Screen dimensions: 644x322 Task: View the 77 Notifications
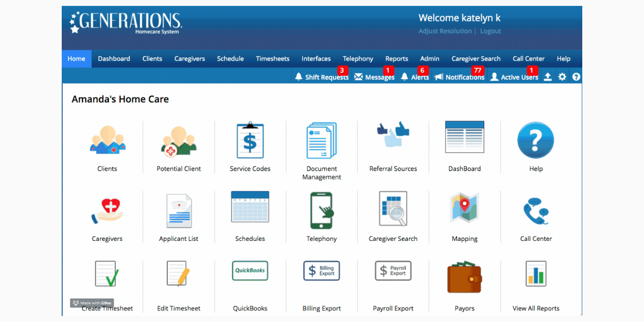(x=459, y=77)
